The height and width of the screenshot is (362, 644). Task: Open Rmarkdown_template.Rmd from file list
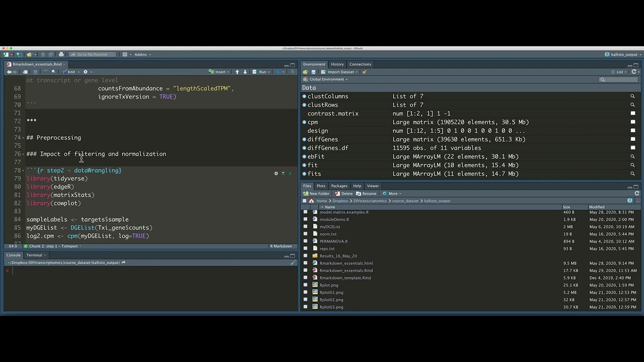click(x=345, y=278)
